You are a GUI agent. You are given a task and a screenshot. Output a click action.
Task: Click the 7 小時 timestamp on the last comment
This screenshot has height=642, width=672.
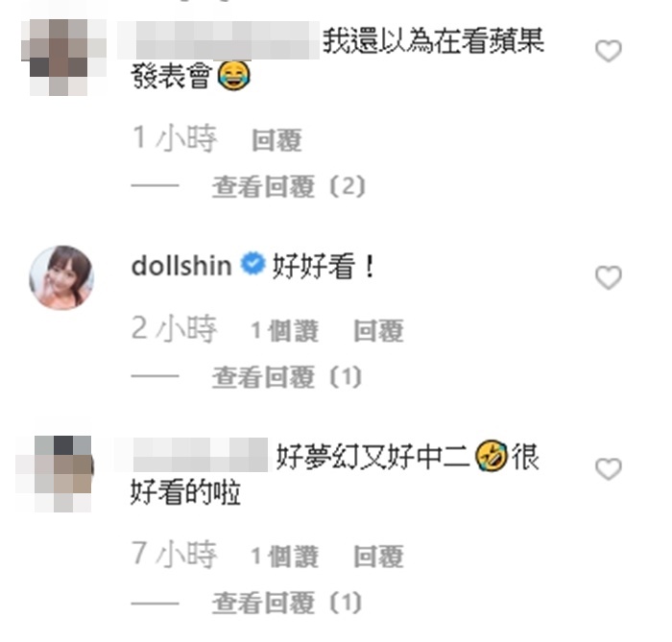click(175, 555)
